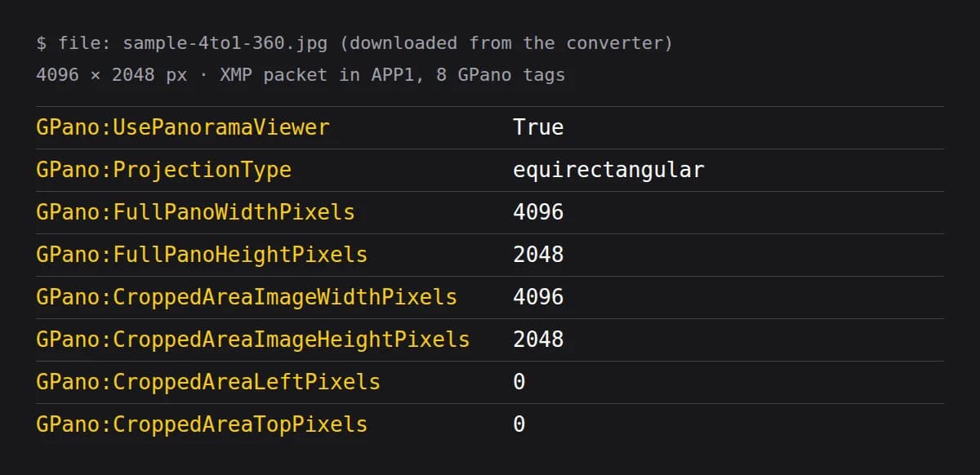This screenshot has width=980, height=475.
Task: Select the 0 value for CroppedAreaTopPixels
Action: [519, 424]
